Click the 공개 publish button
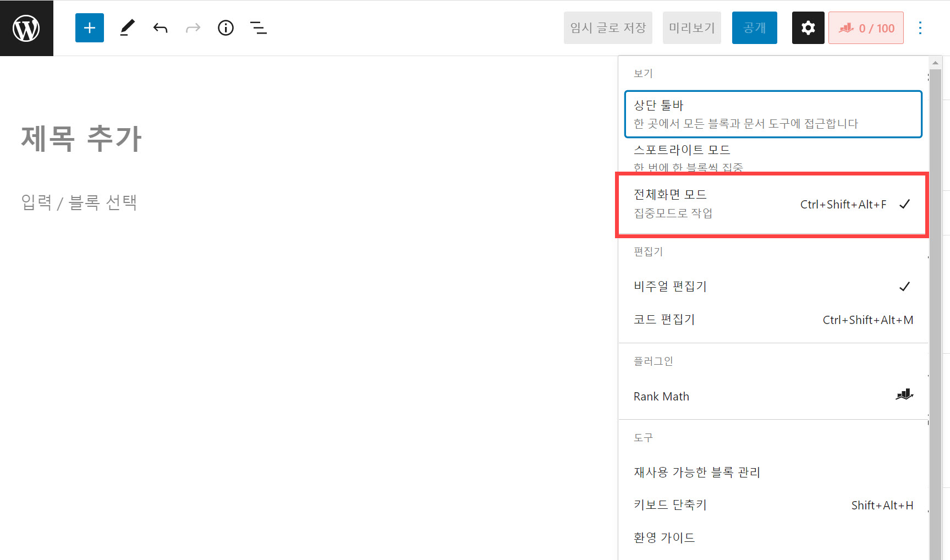This screenshot has height=560, width=950. click(x=754, y=28)
